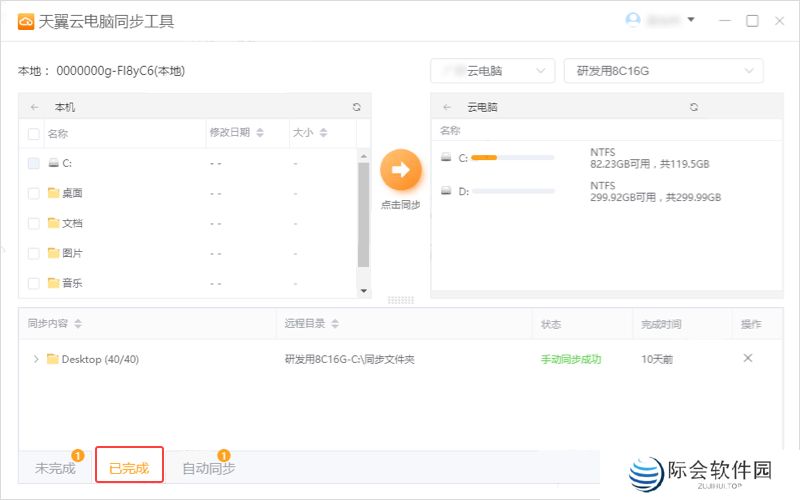Refresh the 云电脑 file panel

pyautogui.click(x=694, y=107)
